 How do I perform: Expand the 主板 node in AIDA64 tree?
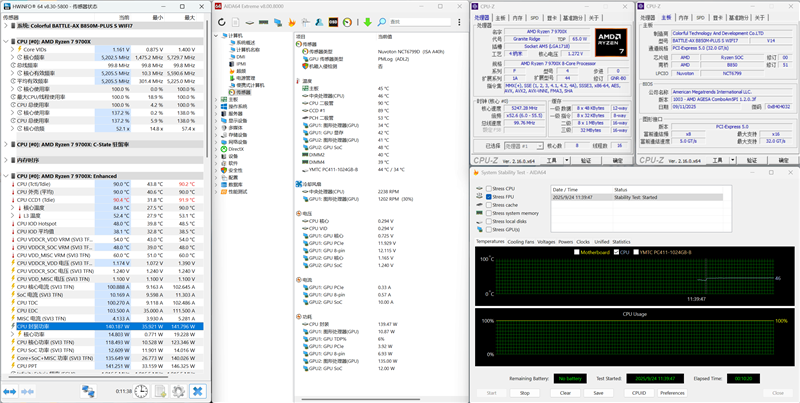point(216,99)
